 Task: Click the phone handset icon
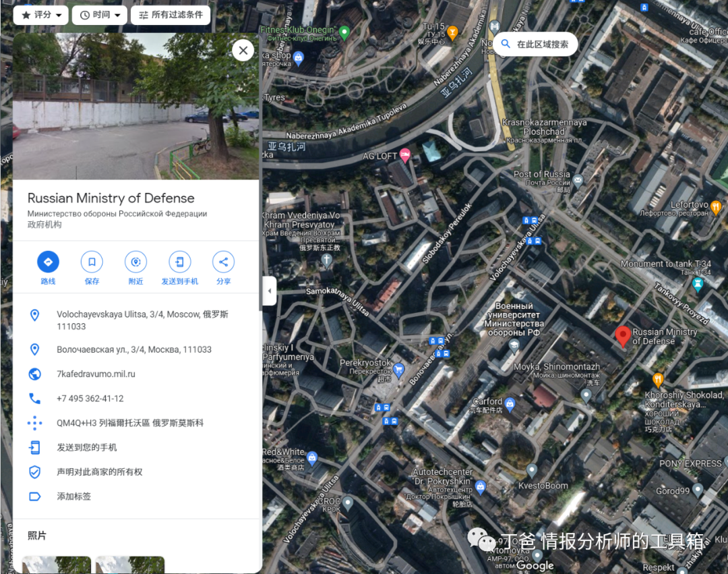click(35, 399)
